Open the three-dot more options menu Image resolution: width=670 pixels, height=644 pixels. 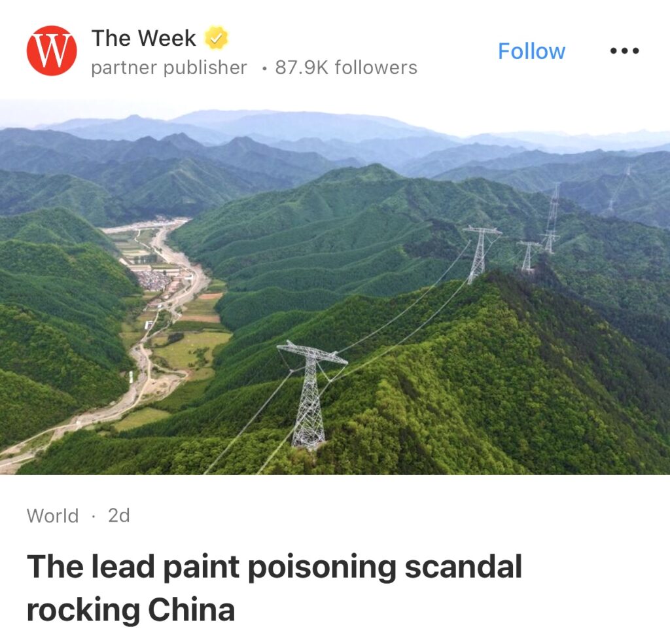click(x=624, y=51)
